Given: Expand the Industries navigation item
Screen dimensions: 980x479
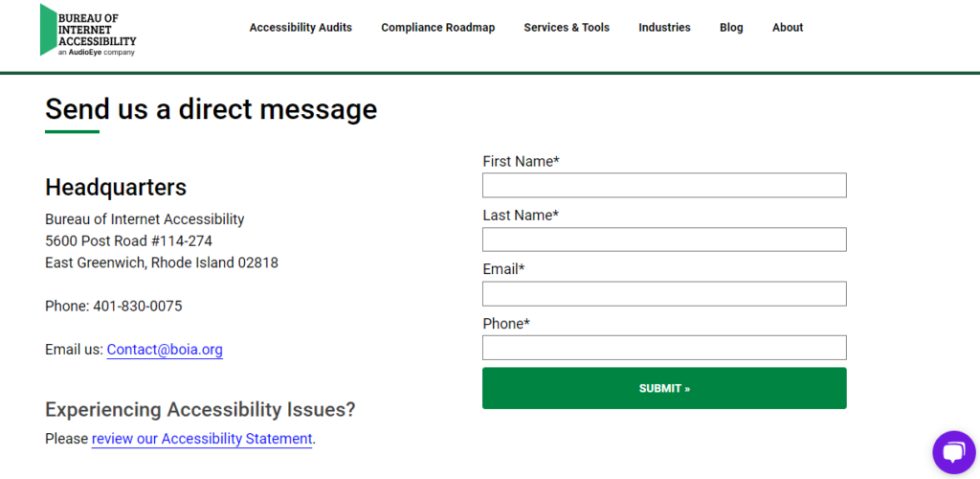Looking at the screenshot, I should click(664, 28).
